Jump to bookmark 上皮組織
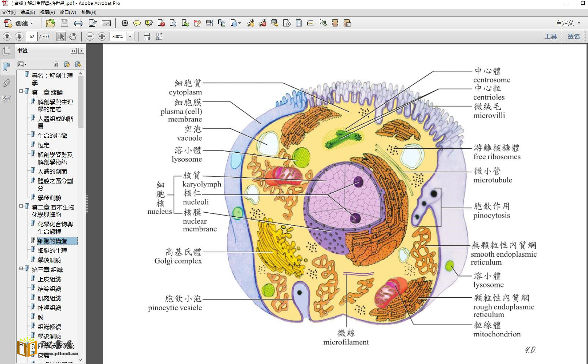The width and height of the screenshot is (588, 364). [x=49, y=279]
